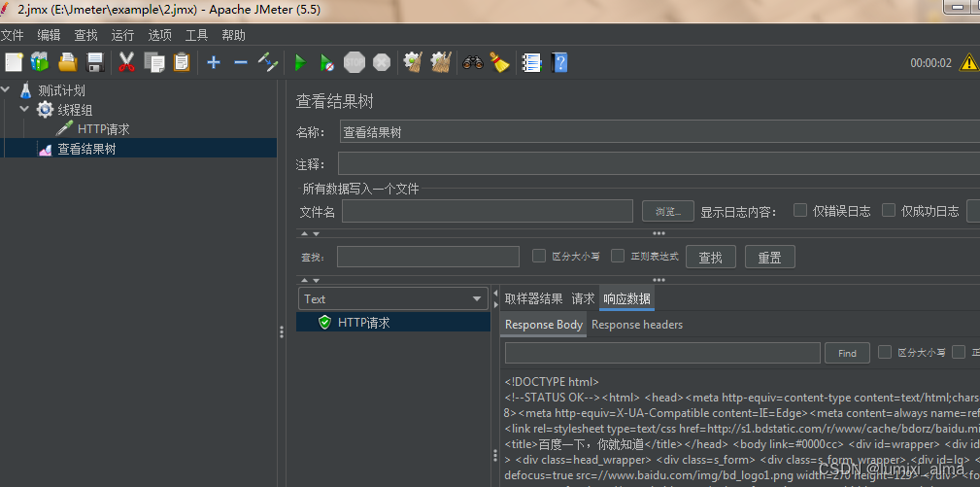The height and width of the screenshot is (487, 980).
Task: Open the 查找 menu
Action: (x=85, y=35)
